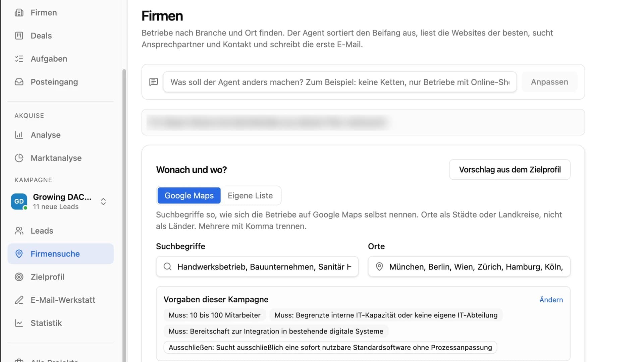Click the '11 neue Leads' text
The image size is (644, 362).
point(56,207)
